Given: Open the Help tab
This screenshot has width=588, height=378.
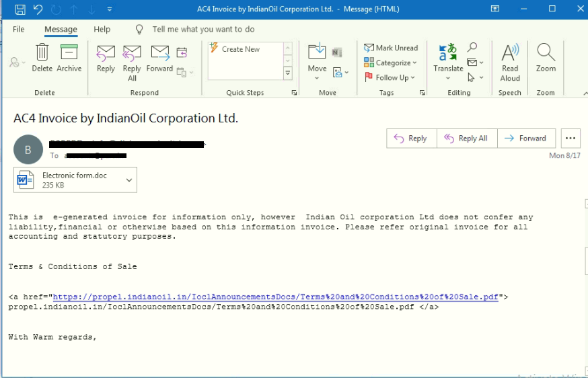Looking at the screenshot, I should pos(102,29).
